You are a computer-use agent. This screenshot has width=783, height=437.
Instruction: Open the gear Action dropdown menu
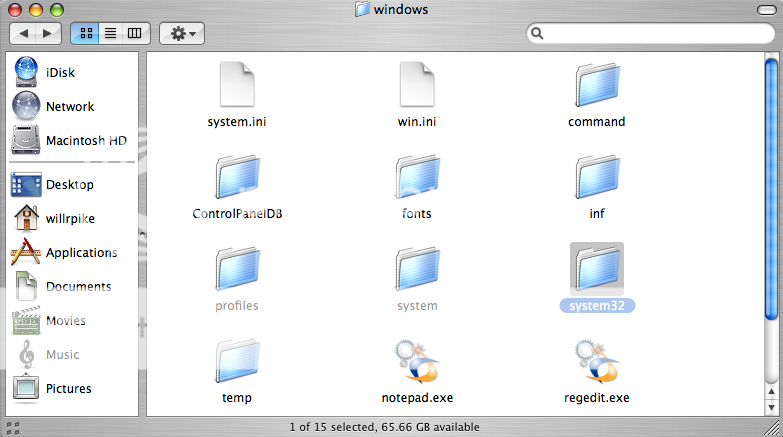click(x=182, y=33)
